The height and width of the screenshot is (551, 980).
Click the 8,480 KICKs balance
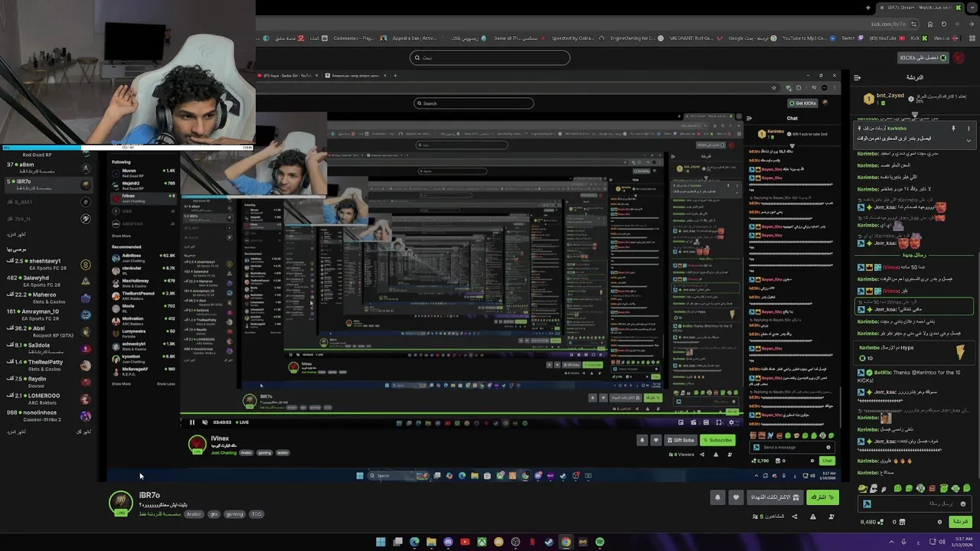(x=872, y=522)
